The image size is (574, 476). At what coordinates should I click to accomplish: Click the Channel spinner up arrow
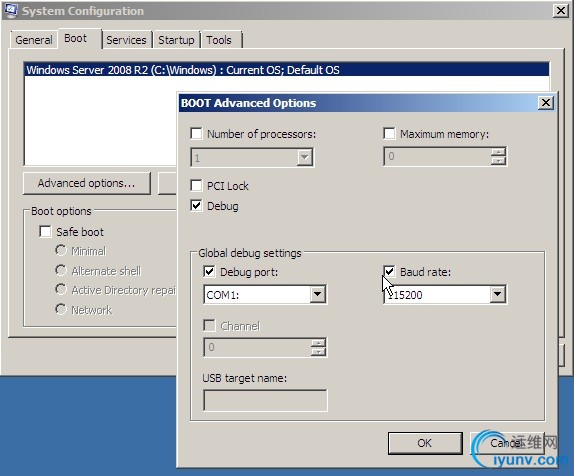[x=318, y=343]
